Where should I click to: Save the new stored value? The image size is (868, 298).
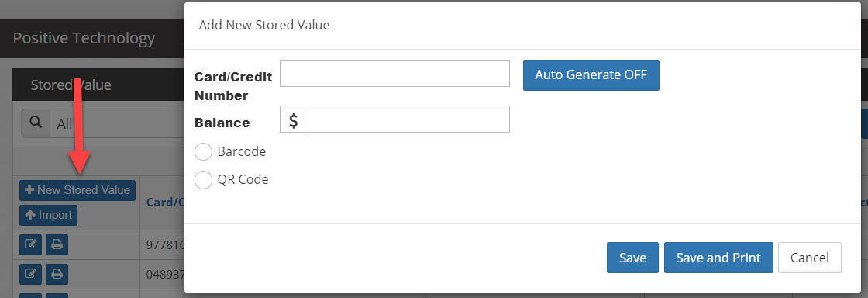click(632, 258)
